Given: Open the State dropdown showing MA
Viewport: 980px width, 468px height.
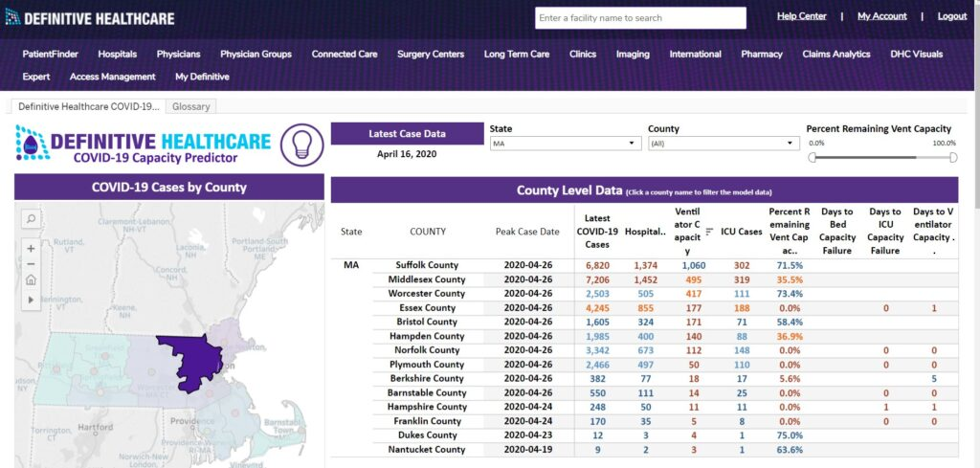Looking at the screenshot, I should (x=565, y=144).
